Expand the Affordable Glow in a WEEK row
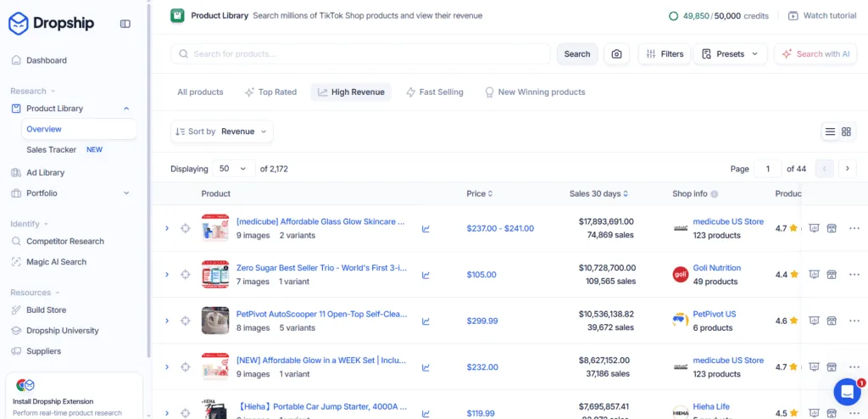 click(x=167, y=367)
